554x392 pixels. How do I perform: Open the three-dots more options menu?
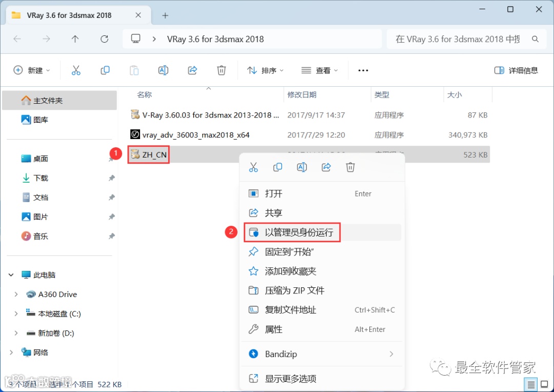(363, 70)
